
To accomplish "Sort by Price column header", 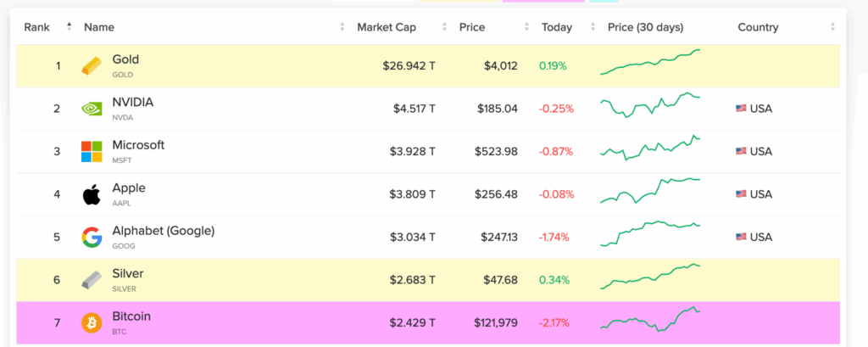I will (472, 27).
